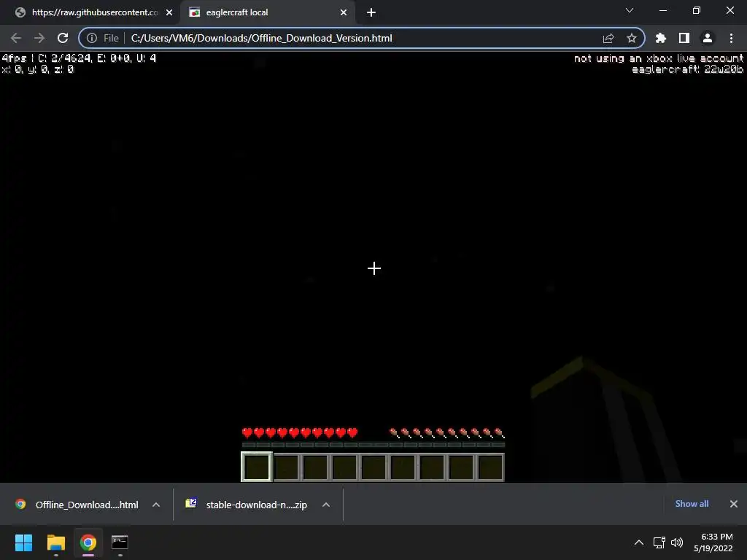Select the last hotbar slot
Image resolution: width=747 pixels, height=560 pixels.
489,467
